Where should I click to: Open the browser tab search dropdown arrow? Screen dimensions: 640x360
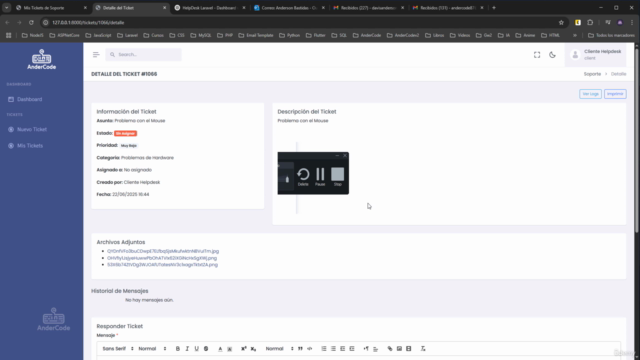[7, 8]
